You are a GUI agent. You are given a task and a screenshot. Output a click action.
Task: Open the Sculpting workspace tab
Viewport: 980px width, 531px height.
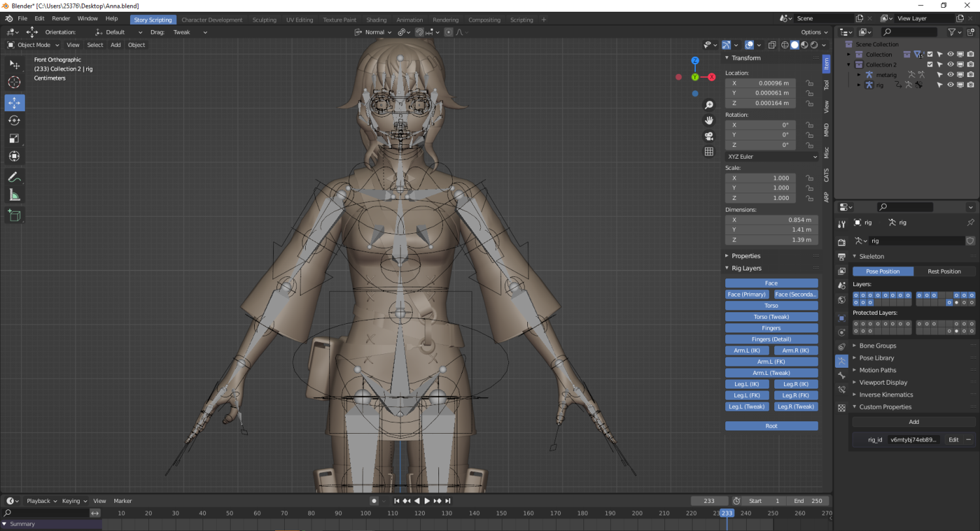coord(264,20)
